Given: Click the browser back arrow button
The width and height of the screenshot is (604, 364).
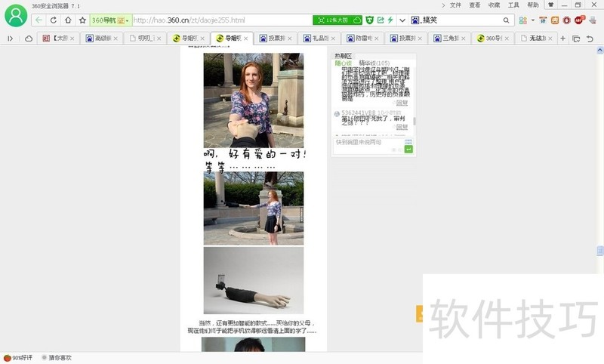Looking at the screenshot, I should pos(39,20).
